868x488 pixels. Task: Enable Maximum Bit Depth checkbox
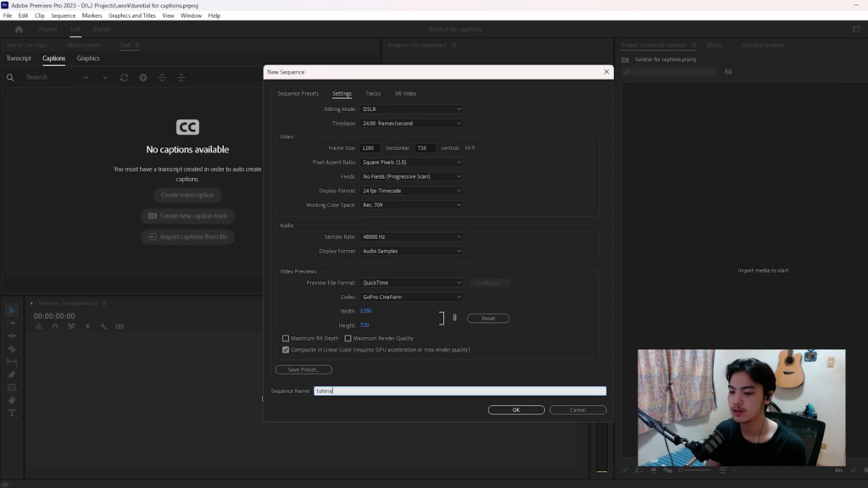pos(286,338)
